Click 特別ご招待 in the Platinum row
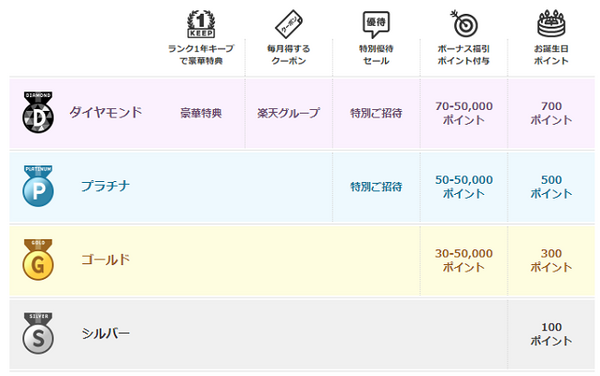The width and height of the screenshot is (600, 376). (x=376, y=187)
